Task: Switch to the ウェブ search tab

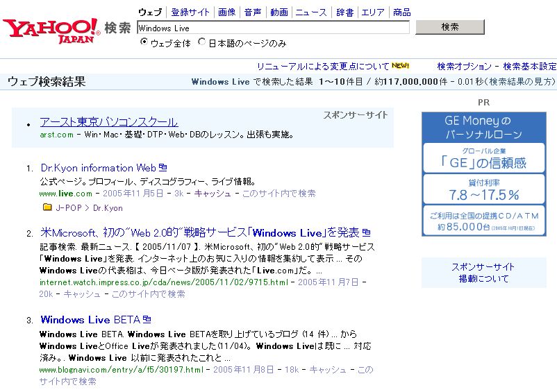Action: pos(150,12)
